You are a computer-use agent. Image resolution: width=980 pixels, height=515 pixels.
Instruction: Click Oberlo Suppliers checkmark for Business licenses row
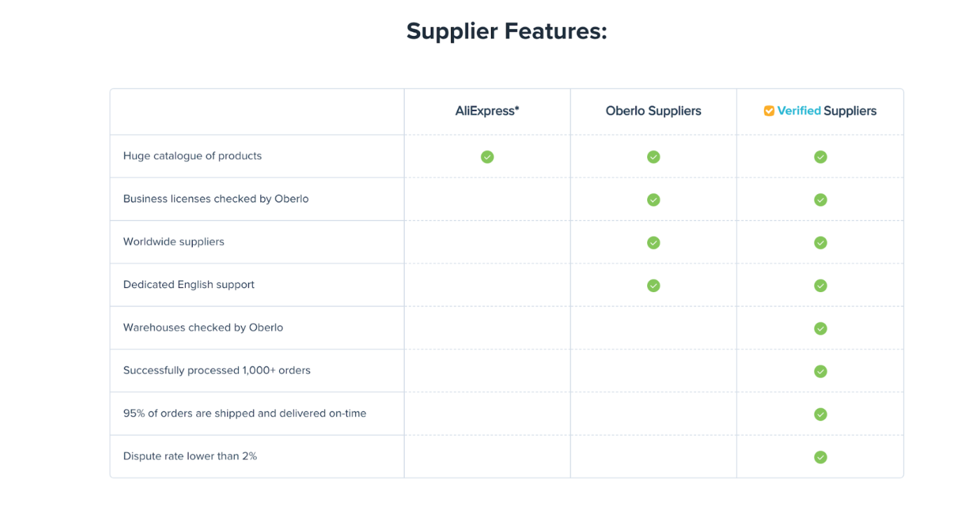tap(653, 200)
